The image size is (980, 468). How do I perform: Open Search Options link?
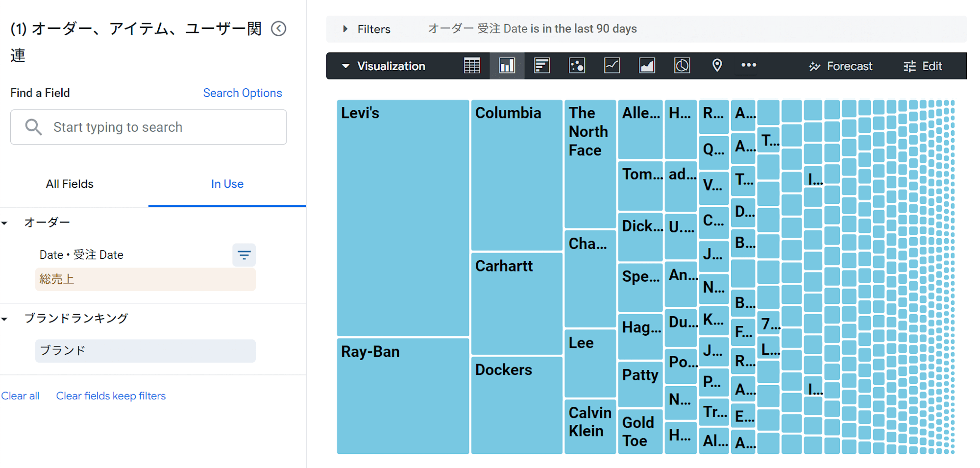(243, 93)
